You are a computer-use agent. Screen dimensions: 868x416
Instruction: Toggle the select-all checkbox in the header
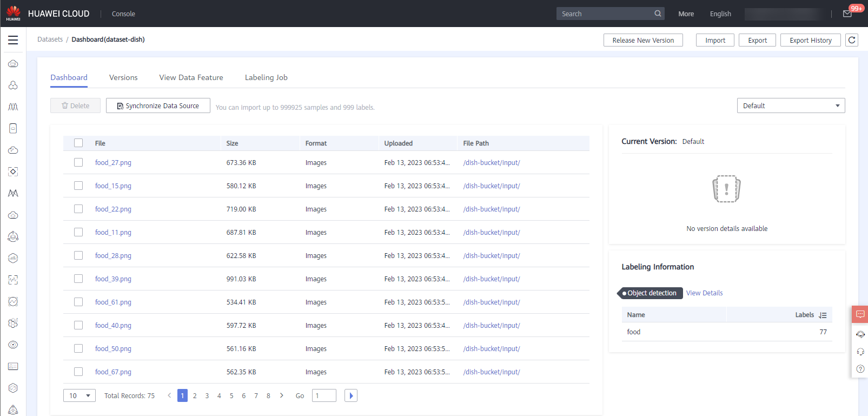78,143
